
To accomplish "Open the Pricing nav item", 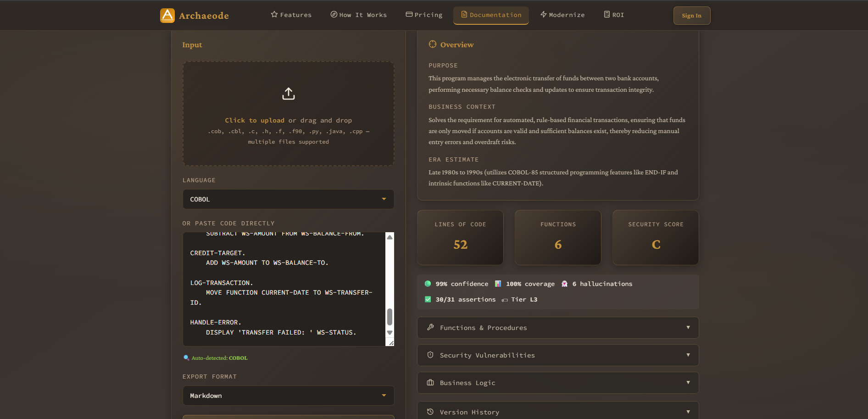I will pyautogui.click(x=424, y=15).
